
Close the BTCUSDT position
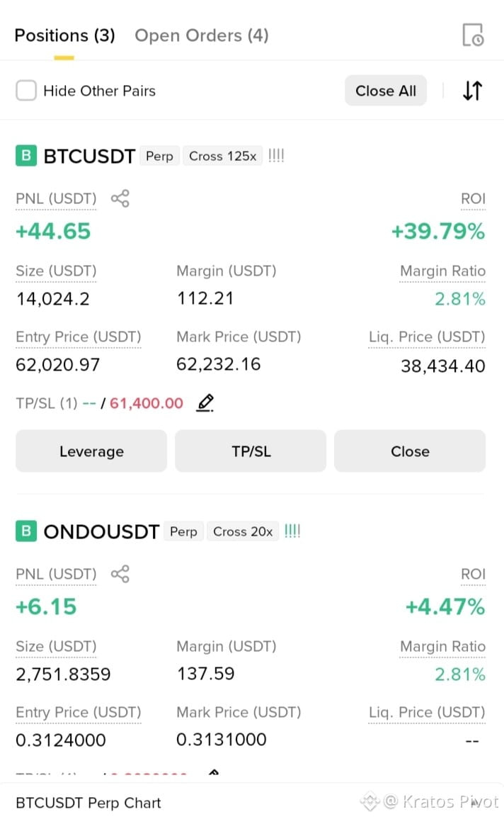coord(410,451)
